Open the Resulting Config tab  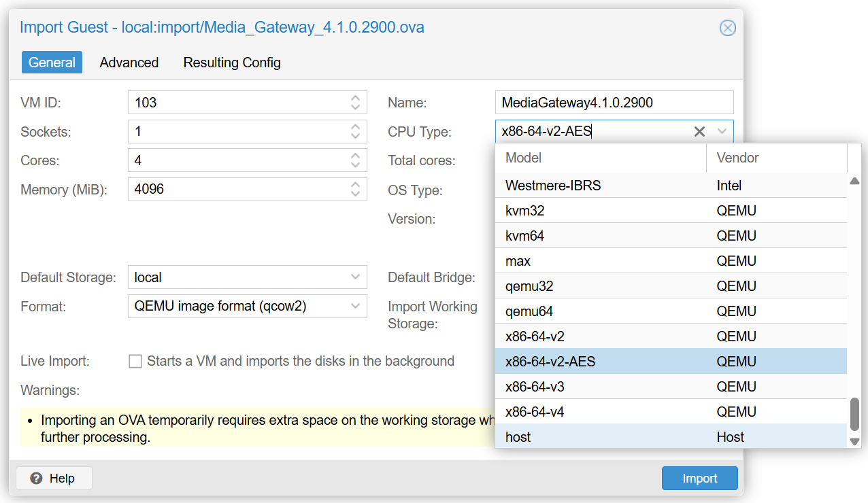[232, 63]
